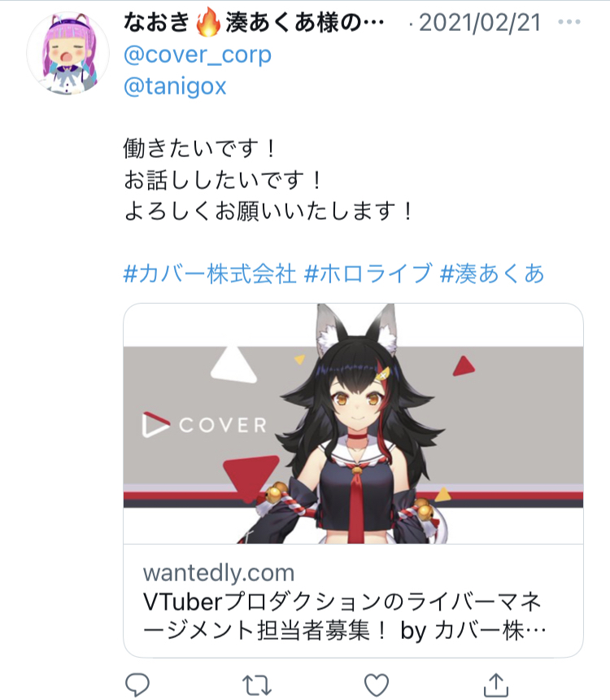Screen dimensions: 610x700
Task: Click the COVER logo in the card image
Action: [x=204, y=425]
